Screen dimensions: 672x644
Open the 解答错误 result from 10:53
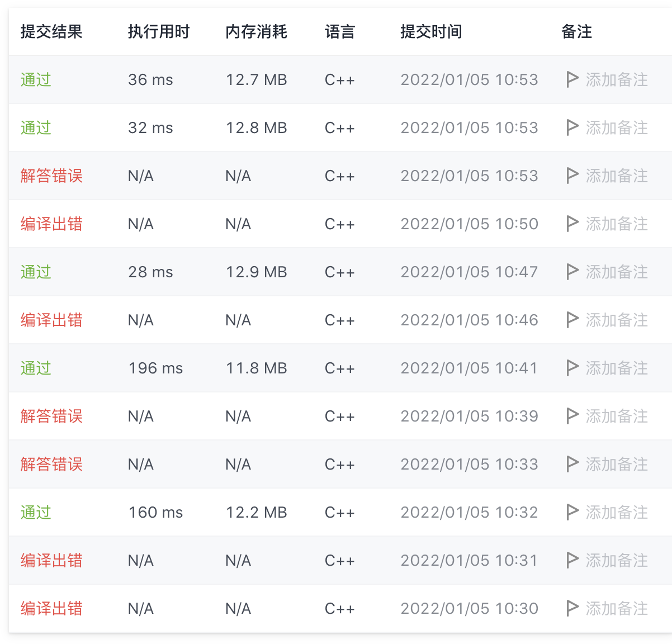pyautogui.click(x=51, y=176)
